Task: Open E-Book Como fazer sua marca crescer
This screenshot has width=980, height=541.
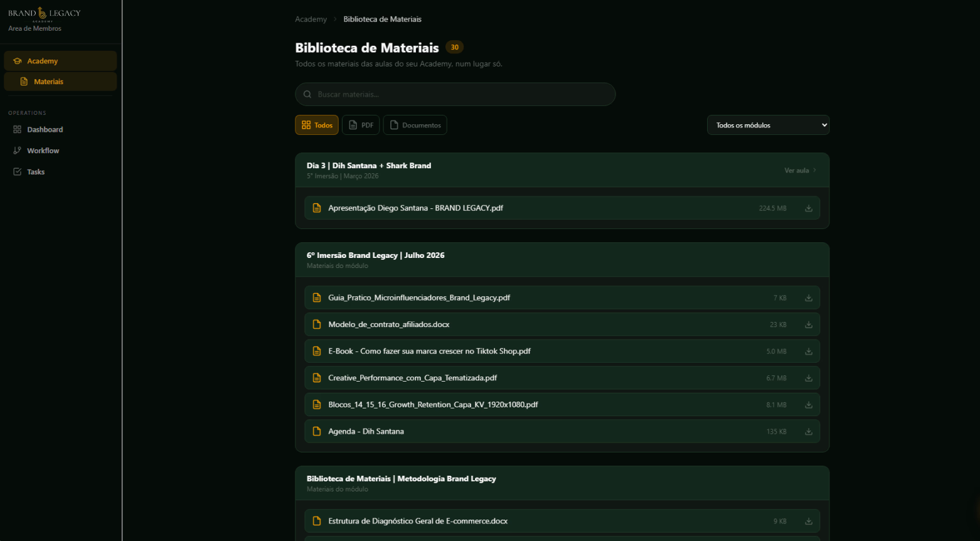Action: pos(562,351)
